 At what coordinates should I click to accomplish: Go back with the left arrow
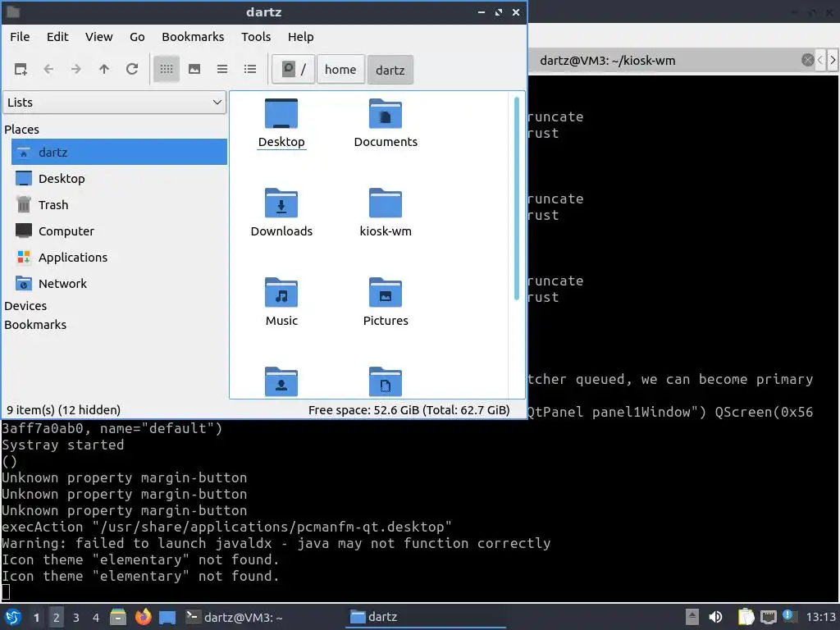[48, 69]
